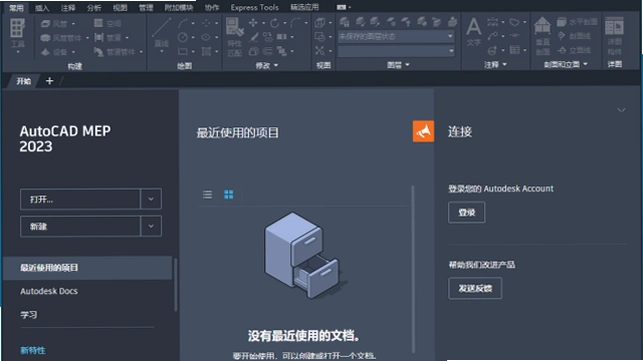Select the Fillet tool in 修改 panel

[295, 23]
